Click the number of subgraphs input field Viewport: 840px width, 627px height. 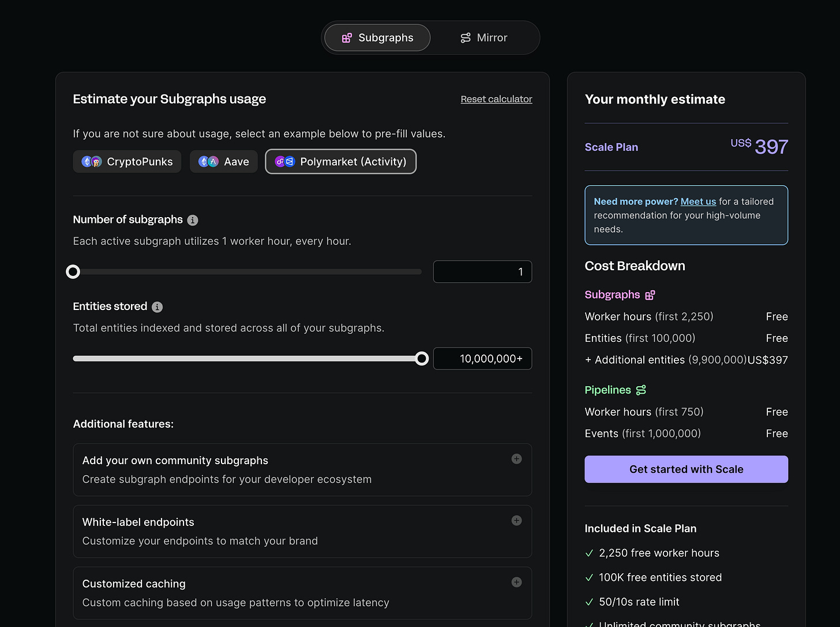coord(482,272)
